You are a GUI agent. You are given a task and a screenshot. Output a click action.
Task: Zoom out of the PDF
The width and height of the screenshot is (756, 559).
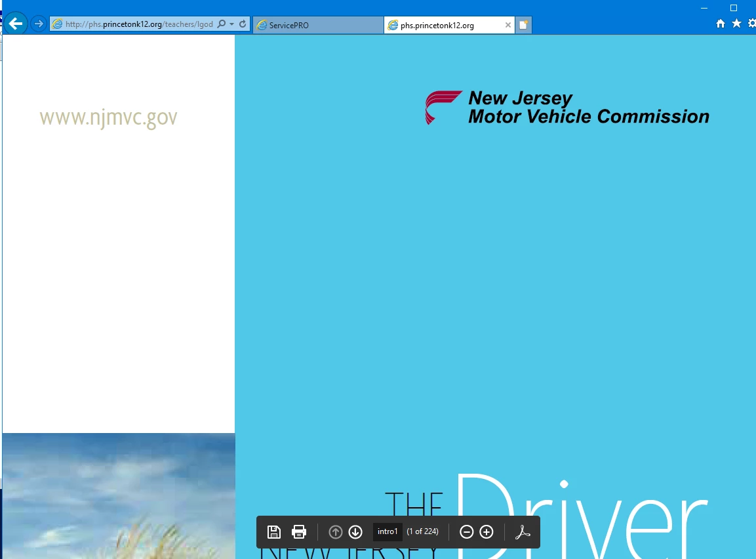click(x=466, y=531)
